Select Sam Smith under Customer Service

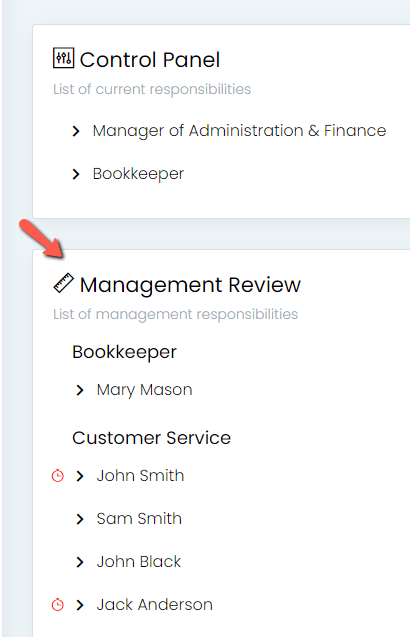point(139,519)
